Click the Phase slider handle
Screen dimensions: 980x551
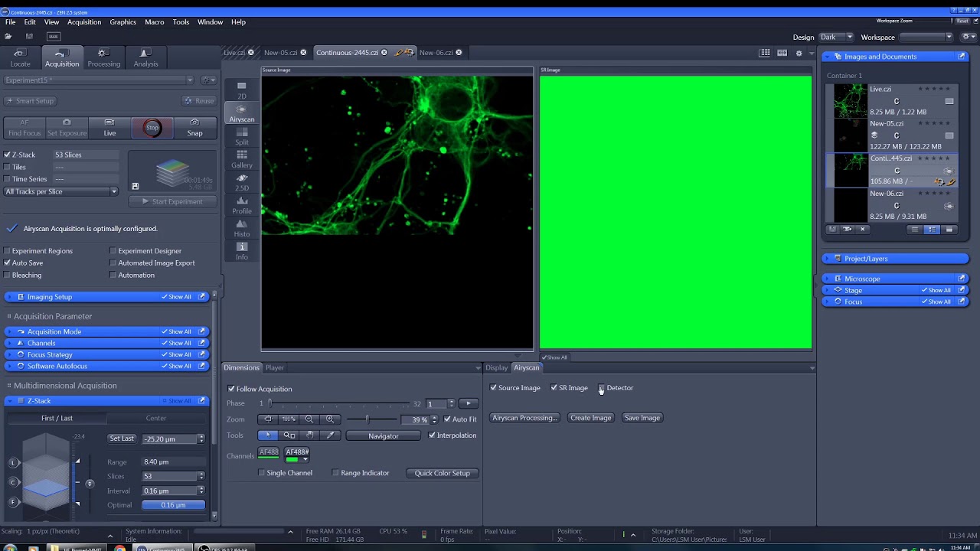(270, 403)
